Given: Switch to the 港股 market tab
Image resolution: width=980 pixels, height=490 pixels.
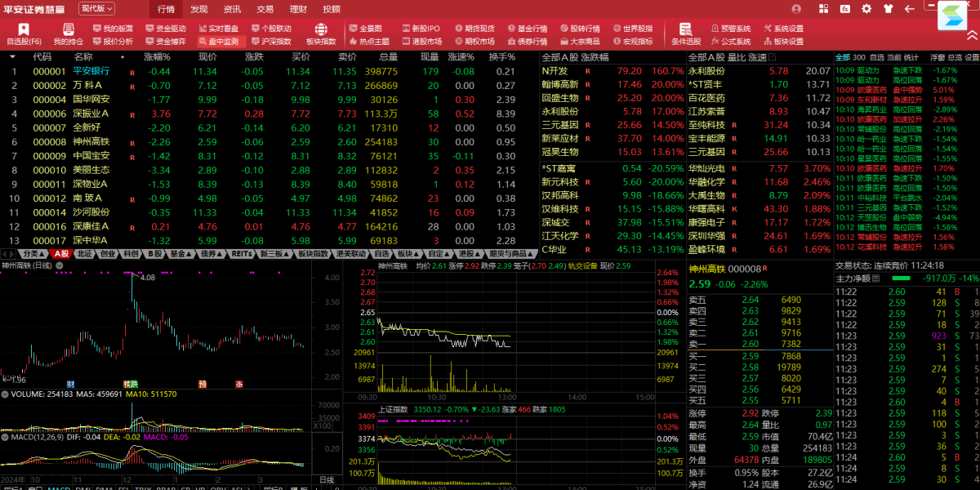Looking at the screenshot, I should (x=466, y=254).
